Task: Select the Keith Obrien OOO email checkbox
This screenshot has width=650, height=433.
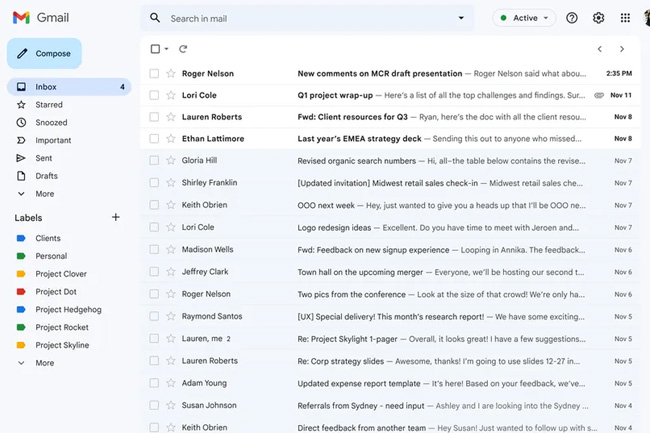Action: click(x=154, y=205)
